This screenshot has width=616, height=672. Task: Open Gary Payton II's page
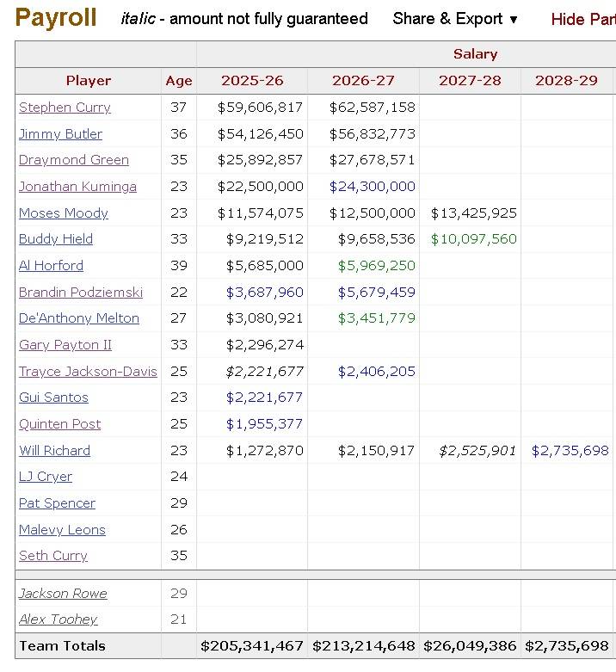[x=65, y=345]
